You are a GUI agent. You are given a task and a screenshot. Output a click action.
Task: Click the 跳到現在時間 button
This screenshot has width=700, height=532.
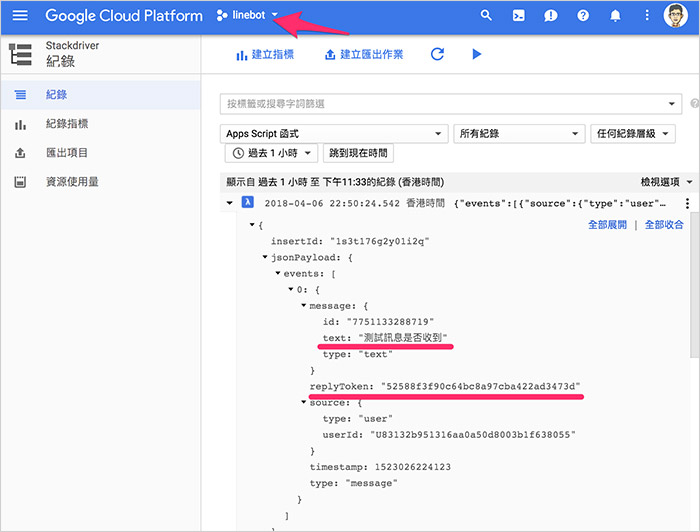(358, 153)
